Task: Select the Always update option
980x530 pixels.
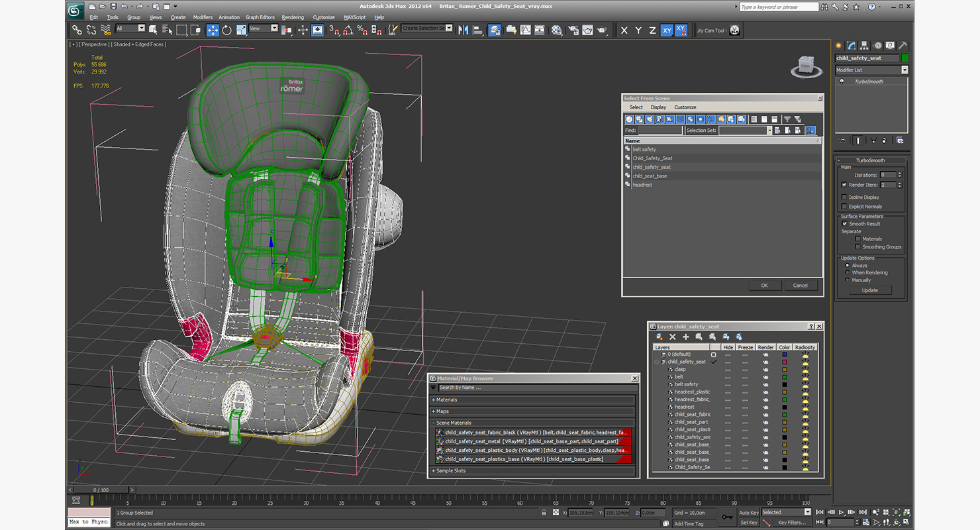Action: (847, 265)
